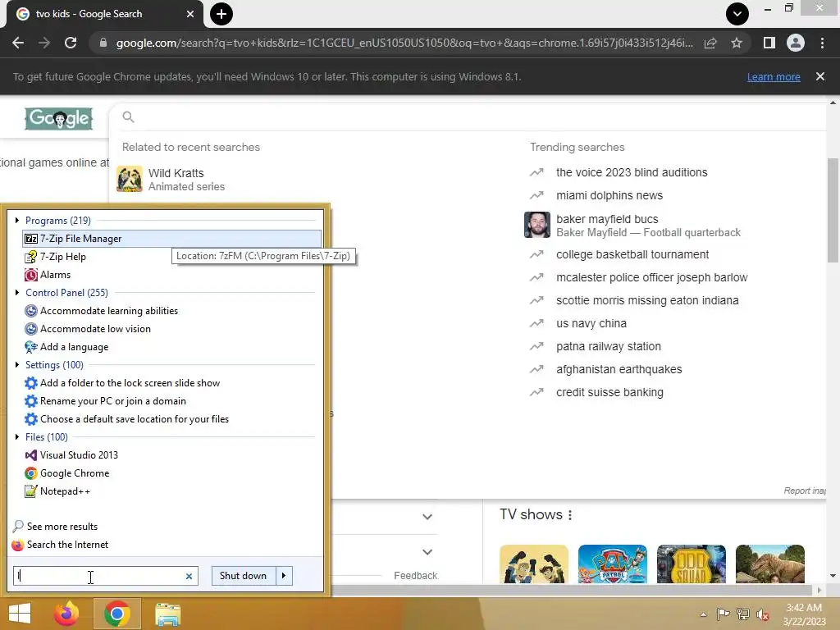Click the page vertical scrollbar

coord(833,209)
